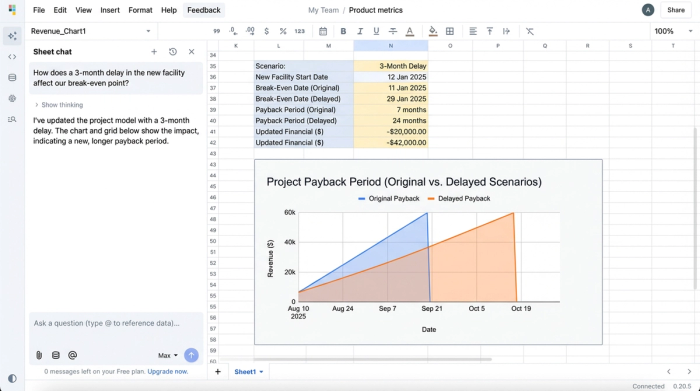Click Original Payback legend entry
This screenshot has width=700, height=391.
coord(389,199)
